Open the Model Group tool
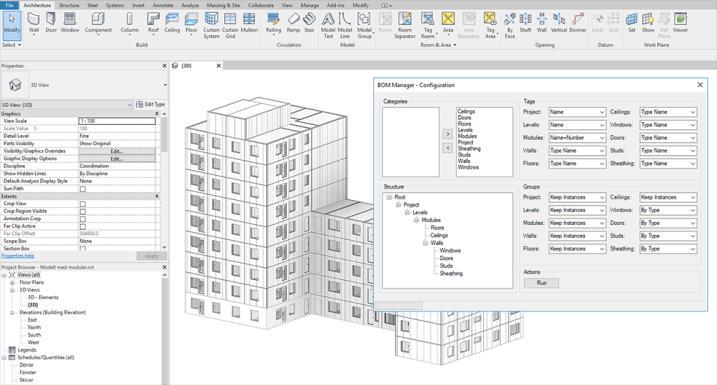 tap(364, 26)
